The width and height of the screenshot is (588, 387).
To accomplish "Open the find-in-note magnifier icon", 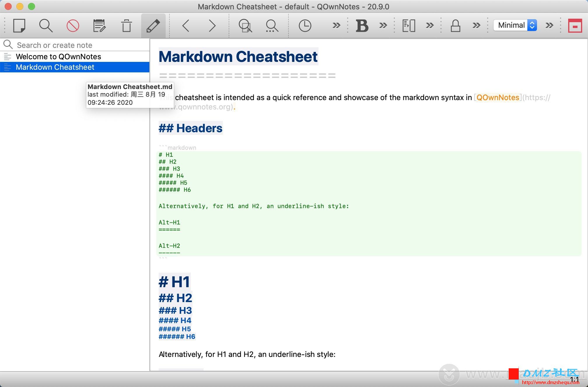I will coord(46,25).
